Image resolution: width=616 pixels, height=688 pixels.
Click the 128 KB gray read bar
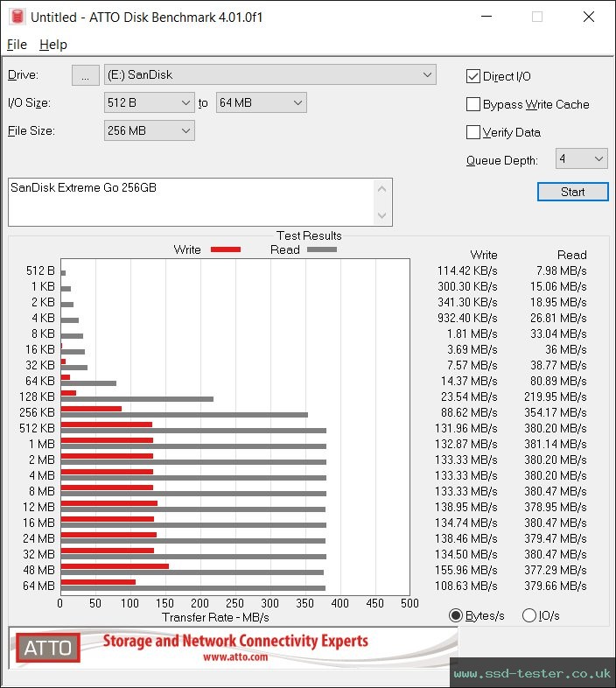tap(137, 399)
